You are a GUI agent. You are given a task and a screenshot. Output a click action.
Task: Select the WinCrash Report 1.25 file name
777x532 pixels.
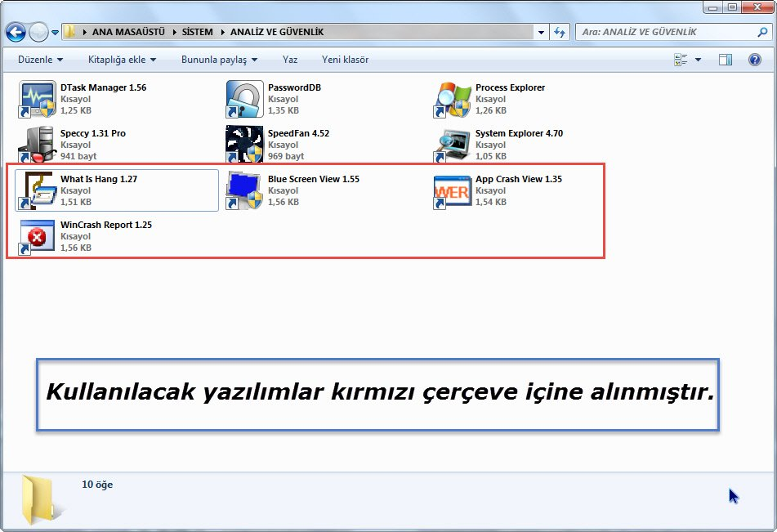tap(106, 225)
